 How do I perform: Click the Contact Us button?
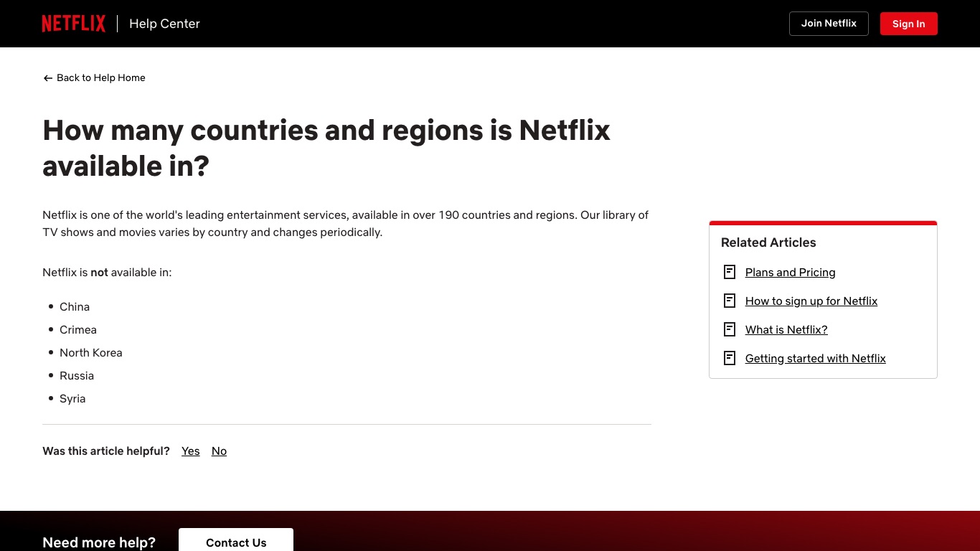tap(236, 542)
